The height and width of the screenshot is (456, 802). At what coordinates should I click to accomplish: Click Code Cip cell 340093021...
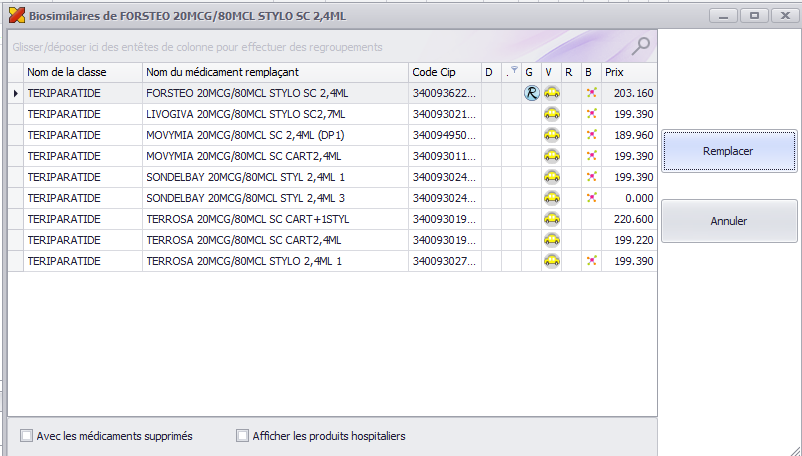click(x=444, y=114)
